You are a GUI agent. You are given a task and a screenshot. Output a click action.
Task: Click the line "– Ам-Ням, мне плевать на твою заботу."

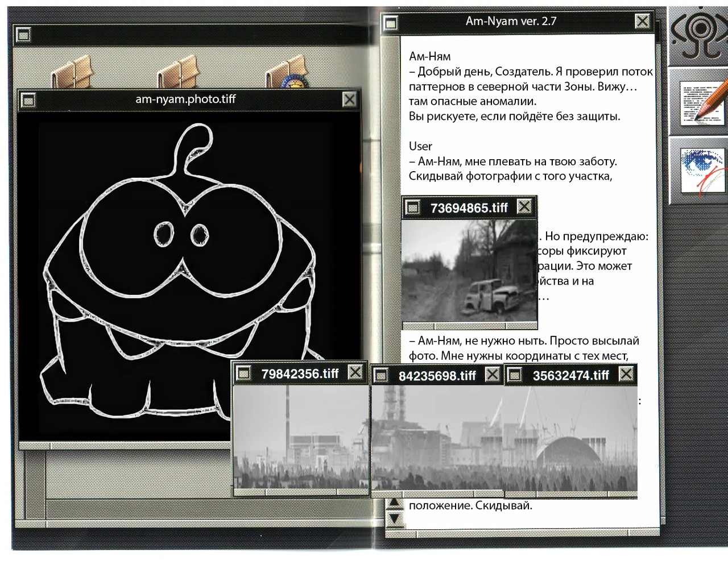point(513,161)
